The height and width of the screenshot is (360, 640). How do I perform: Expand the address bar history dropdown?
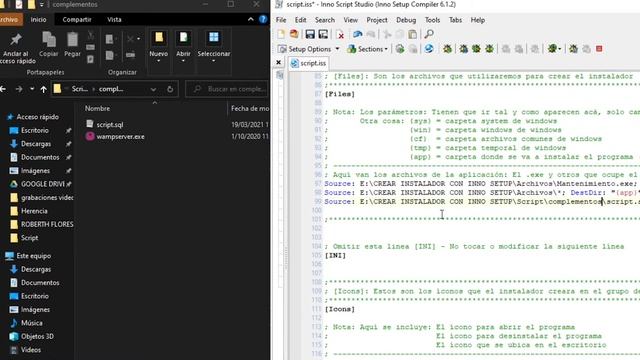153,89
